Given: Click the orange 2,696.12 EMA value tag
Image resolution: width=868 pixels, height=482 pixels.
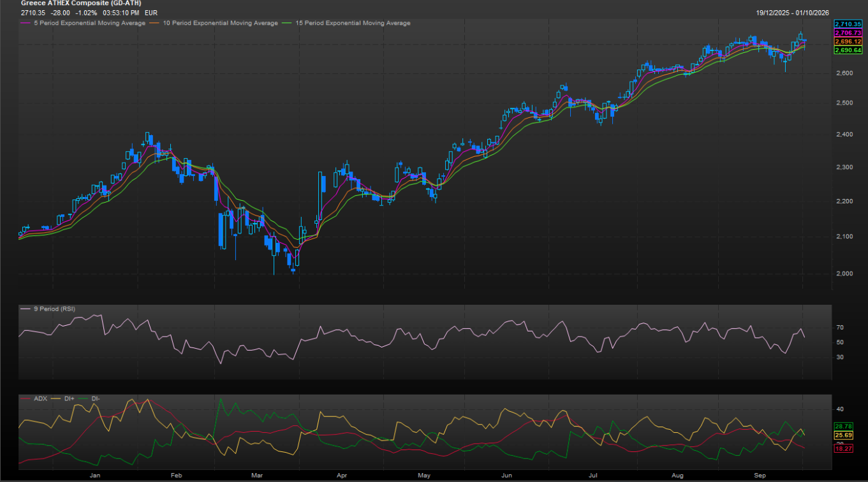Looking at the screenshot, I should click(x=848, y=41).
